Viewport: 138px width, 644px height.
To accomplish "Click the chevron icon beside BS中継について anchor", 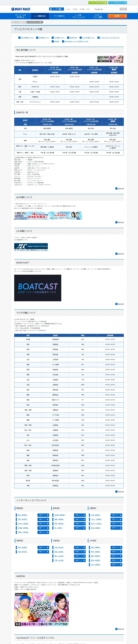I will (37, 38).
